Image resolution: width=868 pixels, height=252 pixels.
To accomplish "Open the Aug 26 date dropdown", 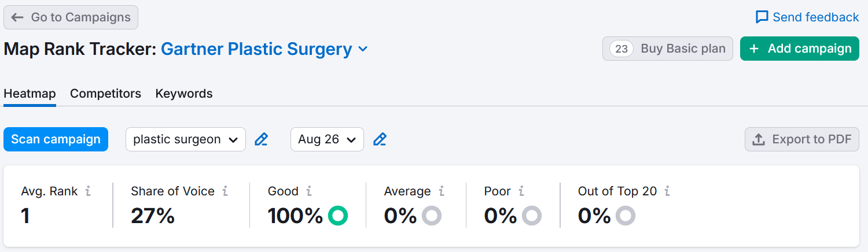I will [x=327, y=139].
